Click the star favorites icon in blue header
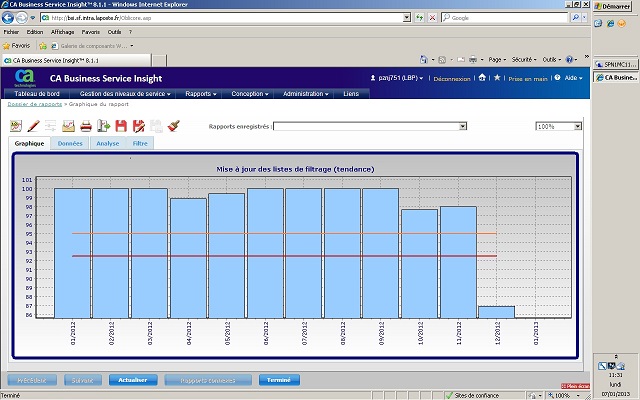640x400 pixels. click(x=497, y=78)
